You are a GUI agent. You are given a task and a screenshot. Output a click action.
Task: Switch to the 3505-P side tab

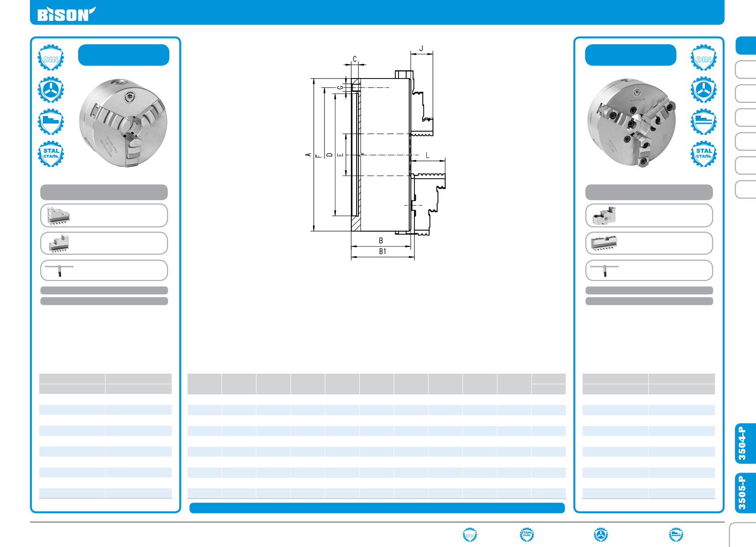pyautogui.click(x=745, y=493)
